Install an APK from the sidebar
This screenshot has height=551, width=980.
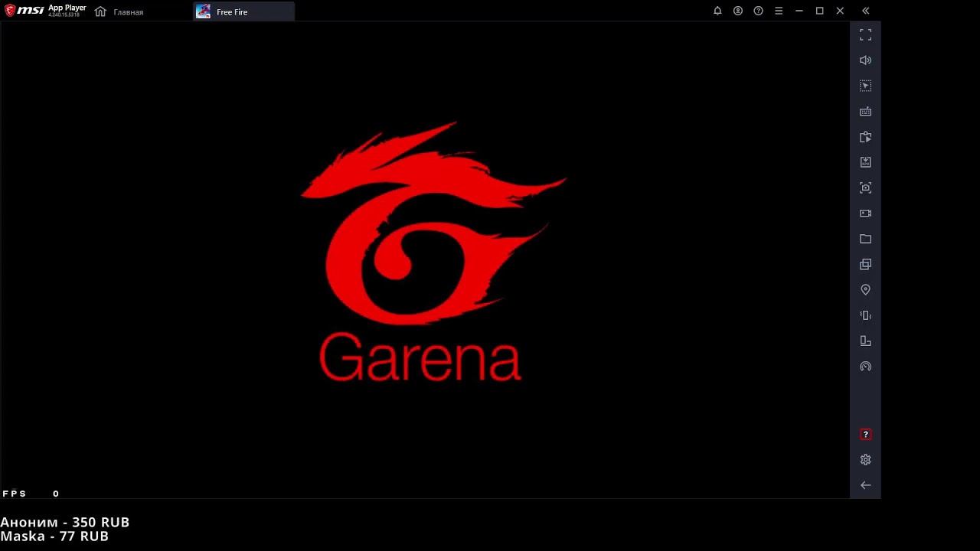pos(865,162)
